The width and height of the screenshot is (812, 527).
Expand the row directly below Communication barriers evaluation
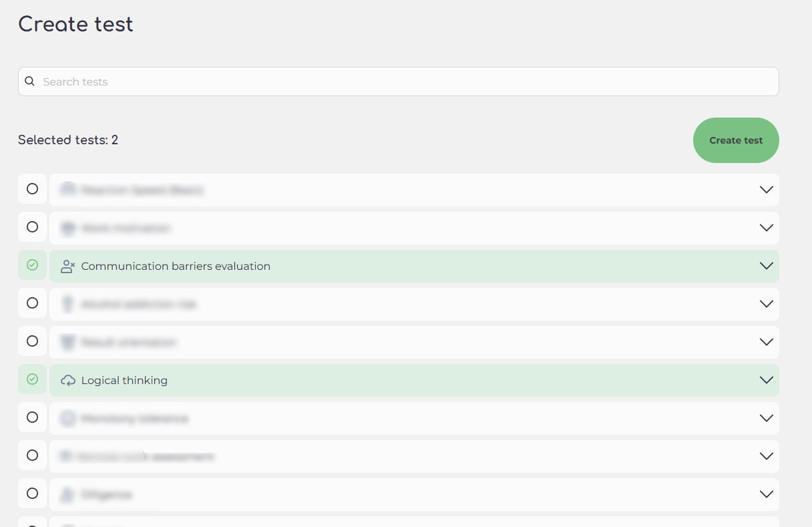coord(766,304)
